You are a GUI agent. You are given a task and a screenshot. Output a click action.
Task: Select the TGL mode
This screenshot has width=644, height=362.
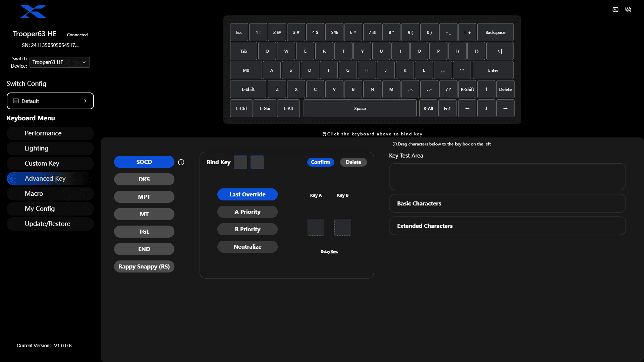coord(144,232)
